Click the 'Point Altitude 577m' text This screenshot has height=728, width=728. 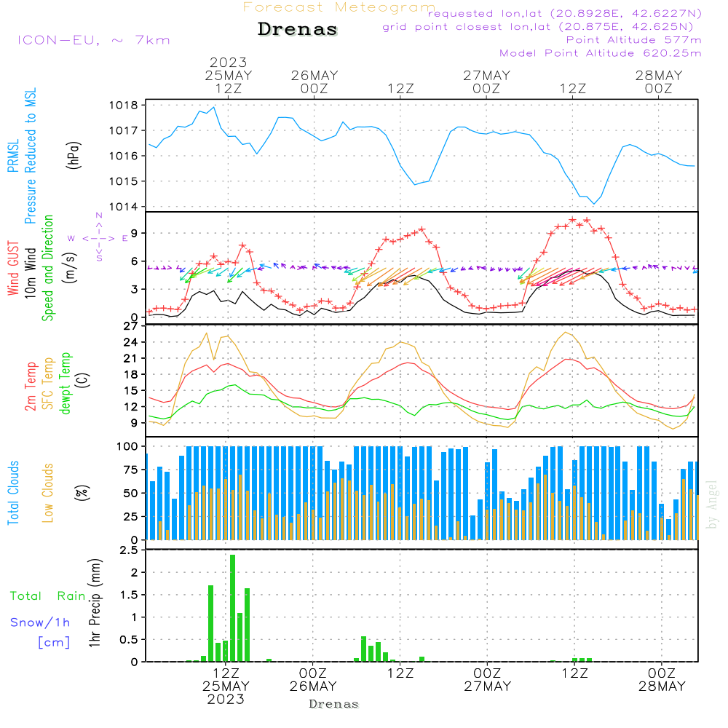pos(634,40)
